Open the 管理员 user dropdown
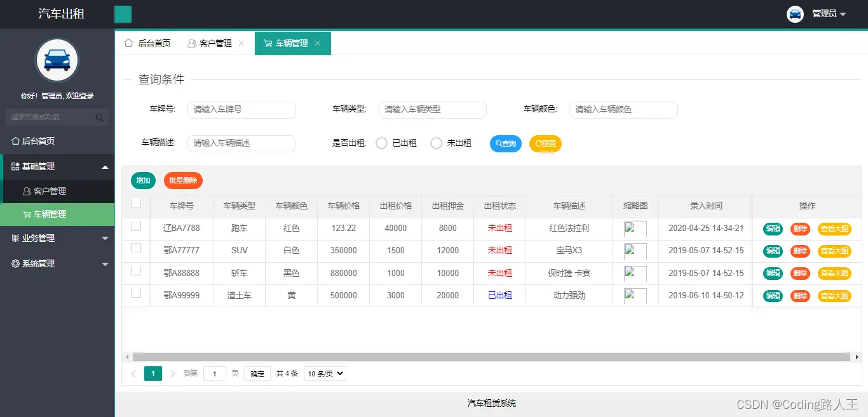The height and width of the screenshot is (417, 868). [829, 14]
